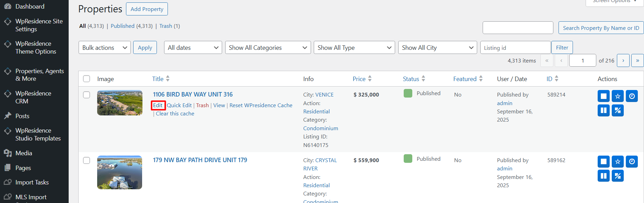Click the clock icon for 1106 Bird Bay Way

tap(632, 96)
